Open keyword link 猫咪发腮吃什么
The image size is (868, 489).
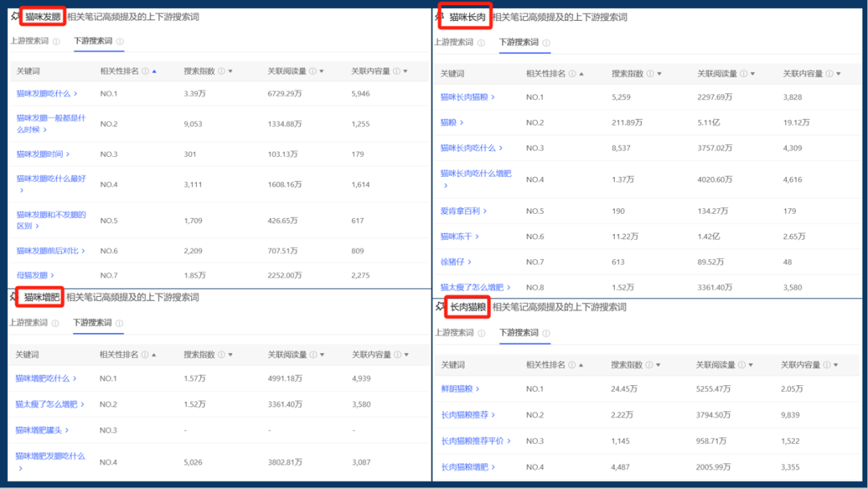47,93
